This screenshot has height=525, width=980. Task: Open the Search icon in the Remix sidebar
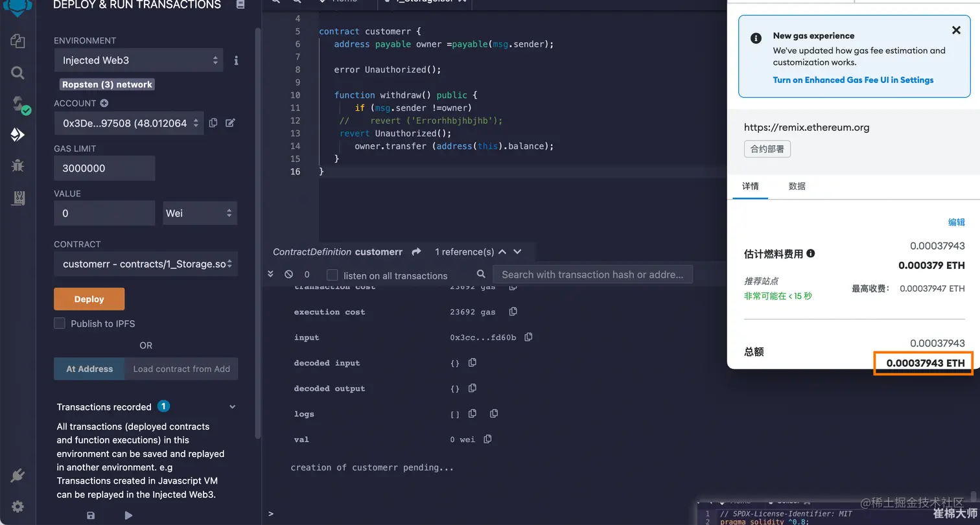17,73
